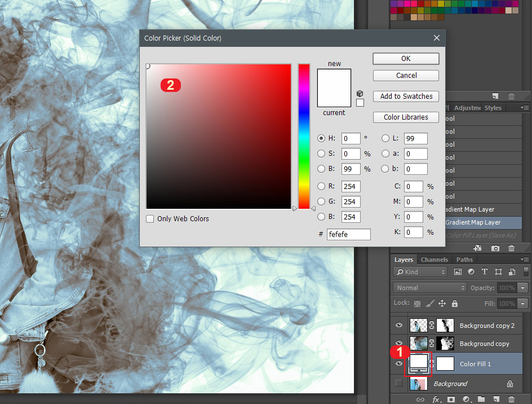Click inside the red color field

point(219,136)
